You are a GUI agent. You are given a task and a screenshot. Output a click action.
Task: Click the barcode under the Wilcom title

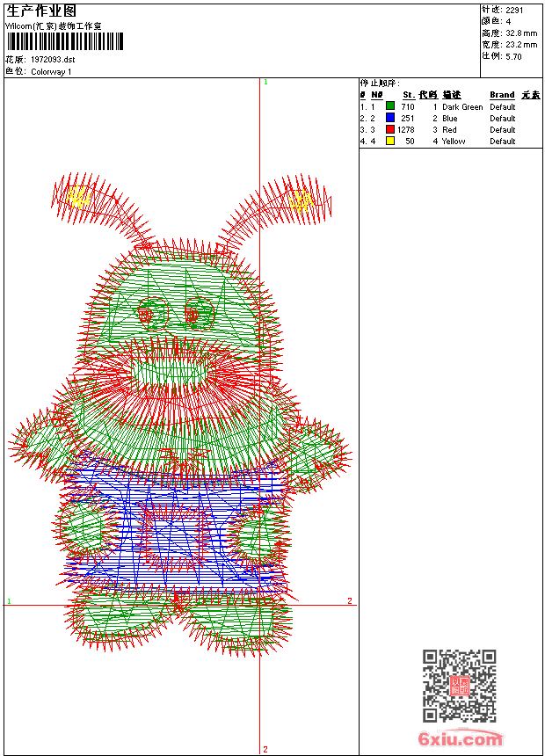pos(65,41)
